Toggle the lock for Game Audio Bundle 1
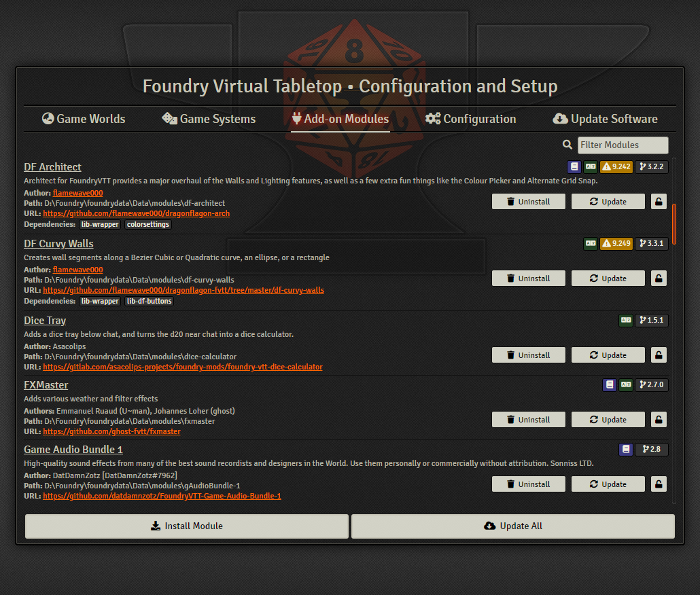Image resolution: width=700 pixels, height=595 pixels. (659, 484)
